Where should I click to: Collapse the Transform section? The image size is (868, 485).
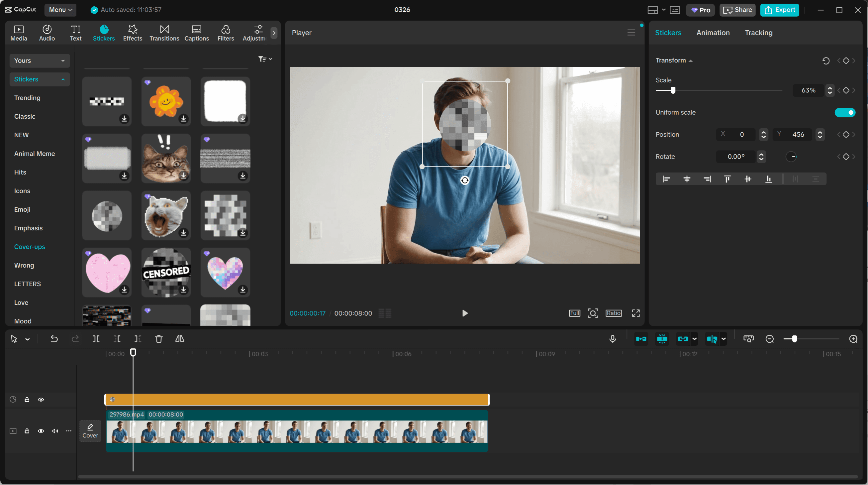pyautogui.click(x=690, y=61)
